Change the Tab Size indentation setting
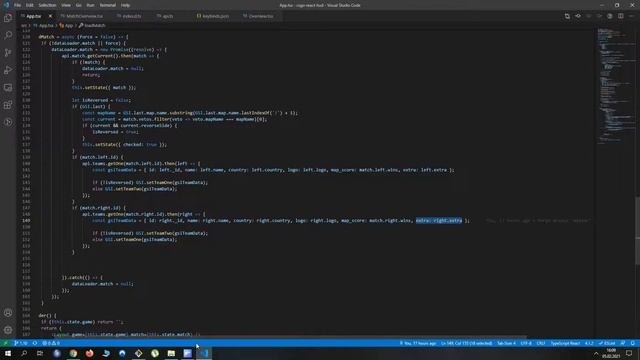Screen dimensions: 640x360 point(506,343)
